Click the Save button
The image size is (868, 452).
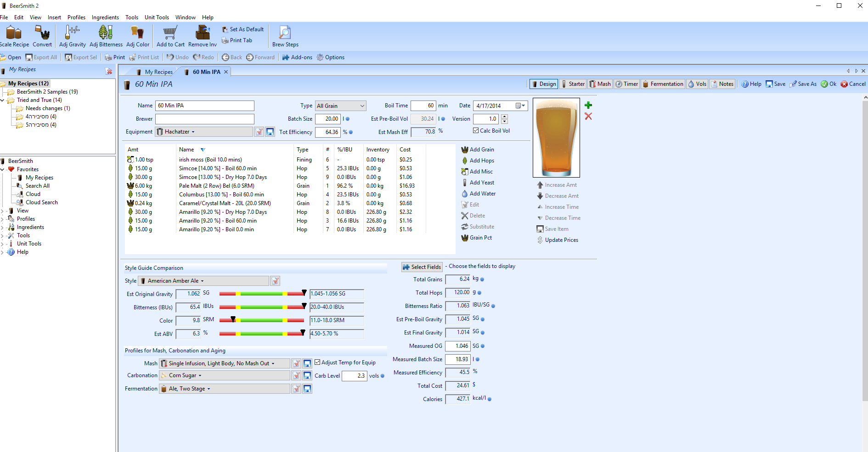(776, 84)
